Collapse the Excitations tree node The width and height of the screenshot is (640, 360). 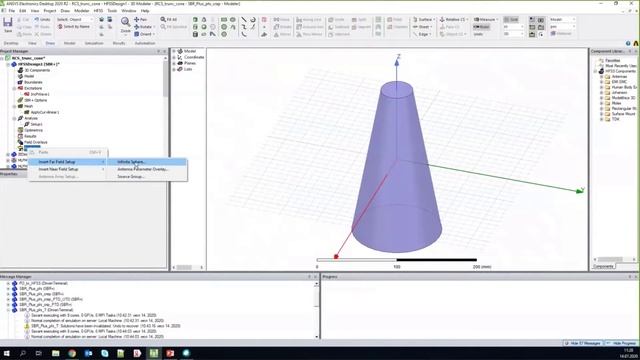14,88
